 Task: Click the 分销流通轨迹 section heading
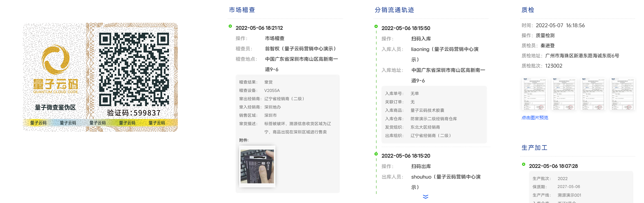tap(394, 10)
